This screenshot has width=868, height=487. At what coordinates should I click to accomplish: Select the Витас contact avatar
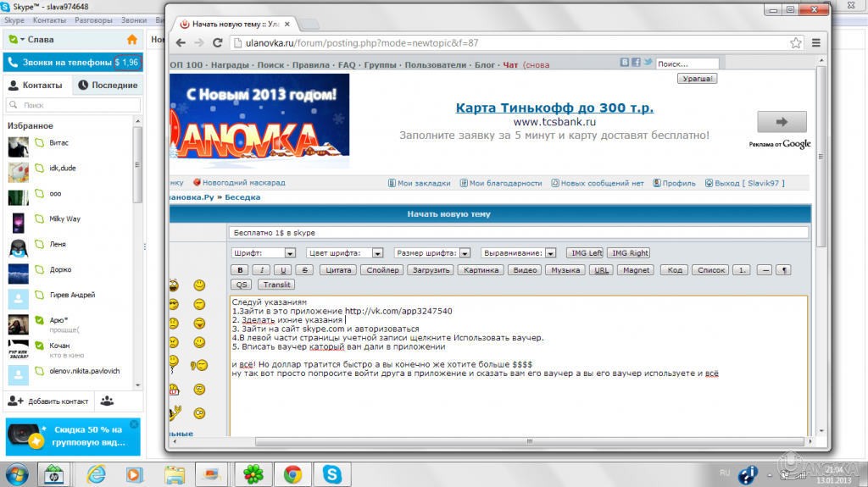coord(19,147)
